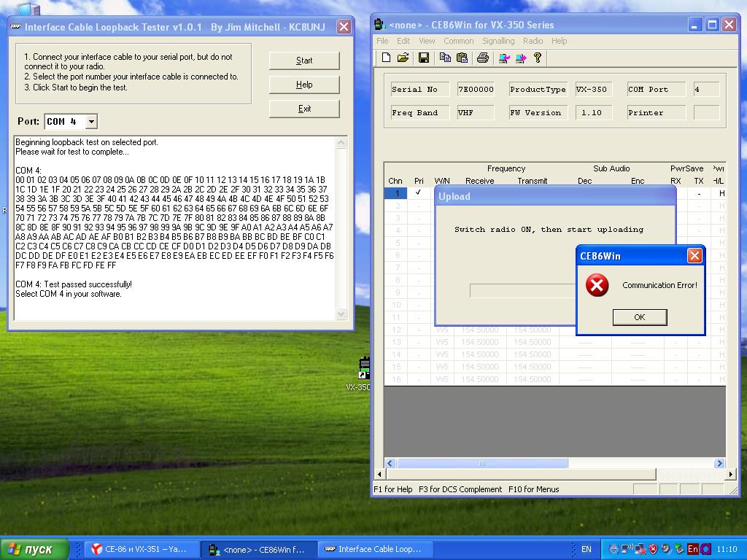Click the Loopback Tester title bar icon
This screenshot has height=560, width=747.
click(16, 27)
